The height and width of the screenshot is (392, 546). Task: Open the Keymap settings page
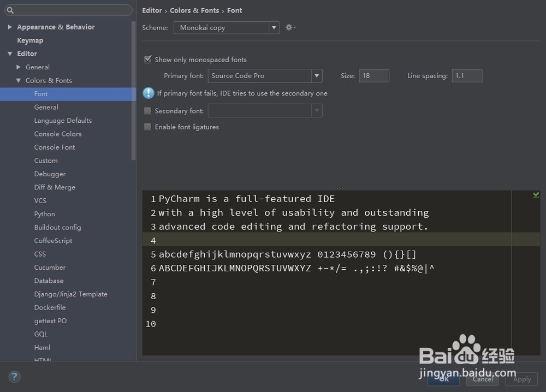click(30, 40)
